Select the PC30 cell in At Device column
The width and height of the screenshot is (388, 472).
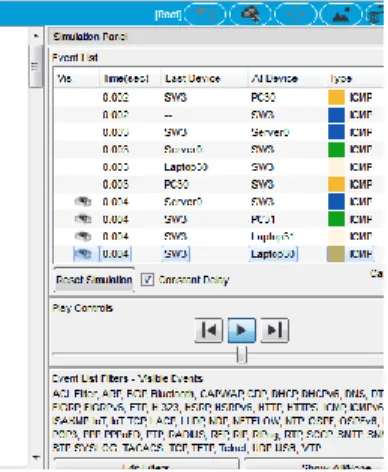(x=263, y=97)
